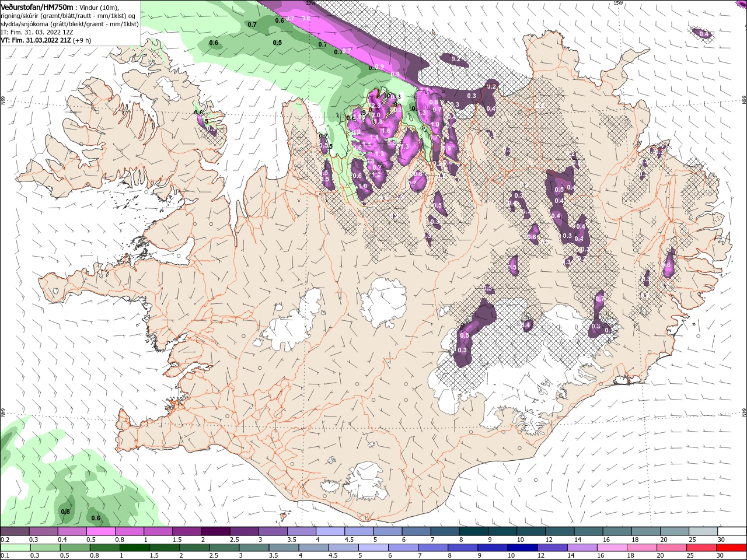
Task: Select the dark teal snow swatch labeled 8
Action: point(474,531)
